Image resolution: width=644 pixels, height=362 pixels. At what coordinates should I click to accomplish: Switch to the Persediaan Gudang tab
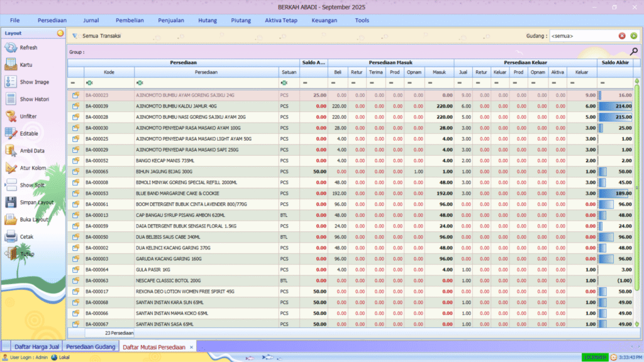point(91,347)
